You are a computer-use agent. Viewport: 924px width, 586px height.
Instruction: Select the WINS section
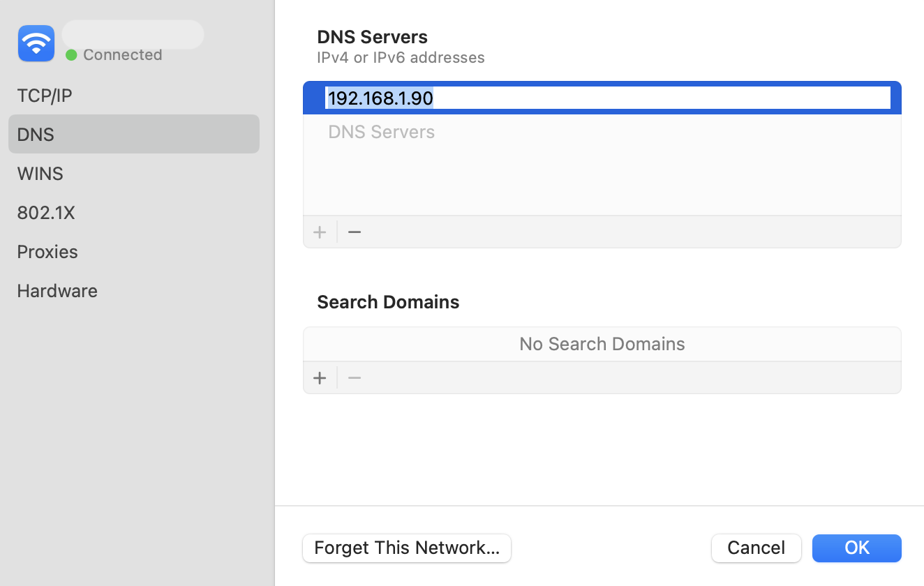coord(40,173)
